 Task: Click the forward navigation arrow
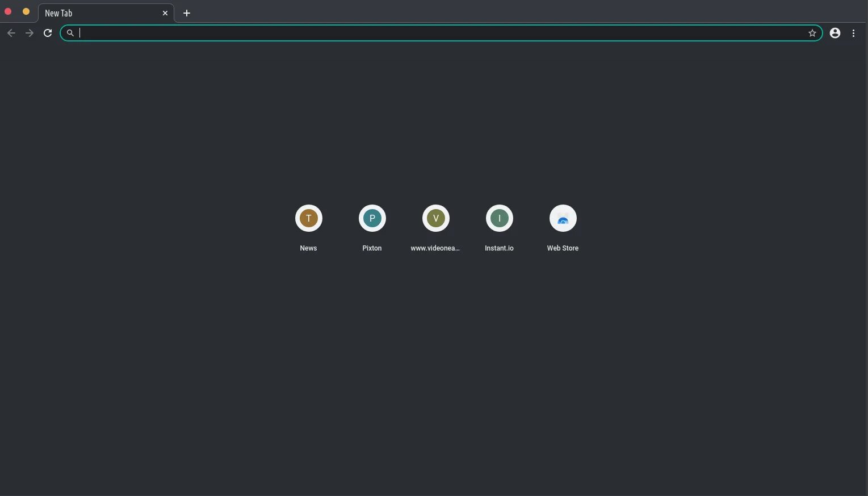pyautogui.click(x=30, y=33)
